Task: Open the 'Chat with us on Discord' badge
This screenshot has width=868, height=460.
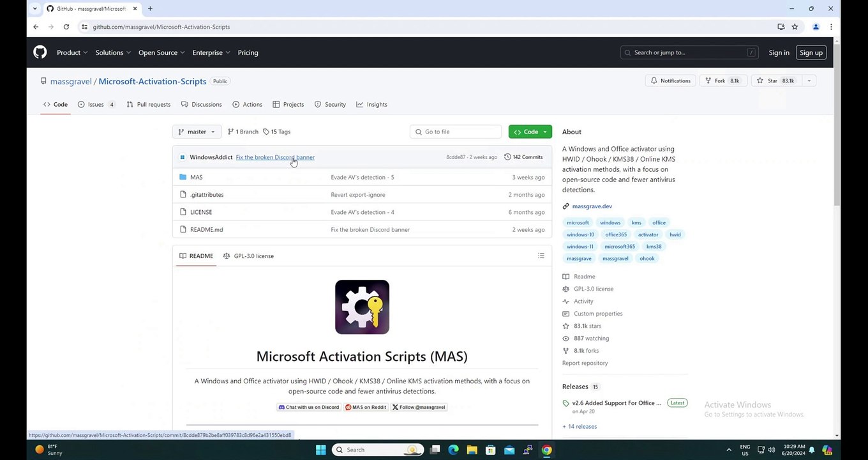Action: pos(309,407)
